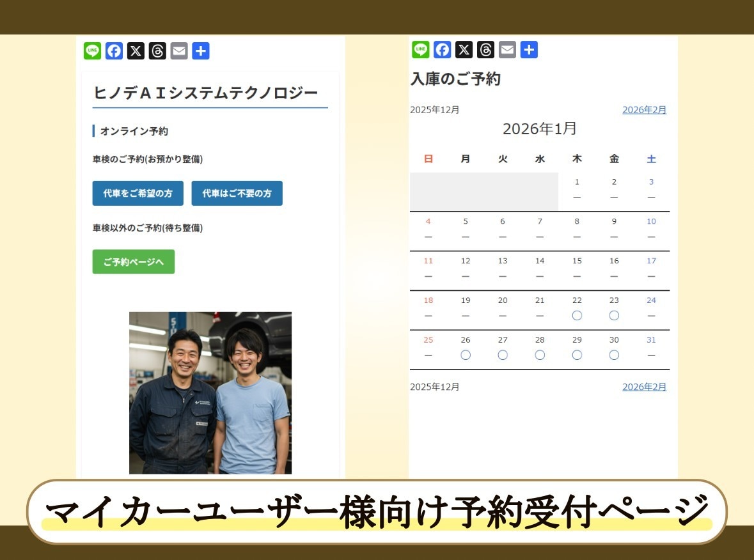Go to 2026年2月 link above calendar

coord(644,110)
